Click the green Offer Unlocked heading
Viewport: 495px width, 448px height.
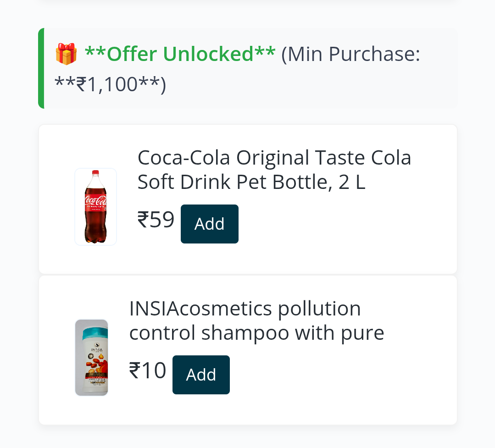[180, 54]
